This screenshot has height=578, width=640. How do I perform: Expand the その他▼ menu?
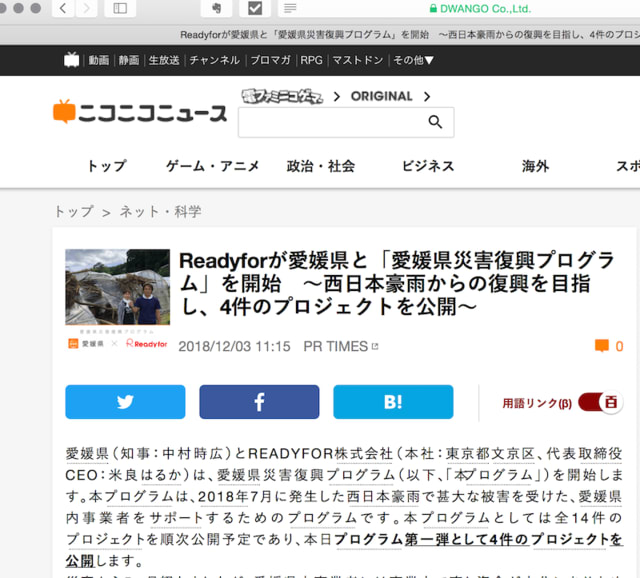click(x=413, y=60)
